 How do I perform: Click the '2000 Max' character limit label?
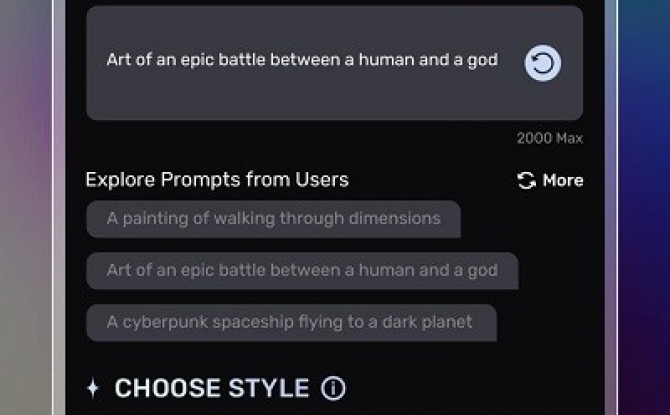[x=550, y=138]
